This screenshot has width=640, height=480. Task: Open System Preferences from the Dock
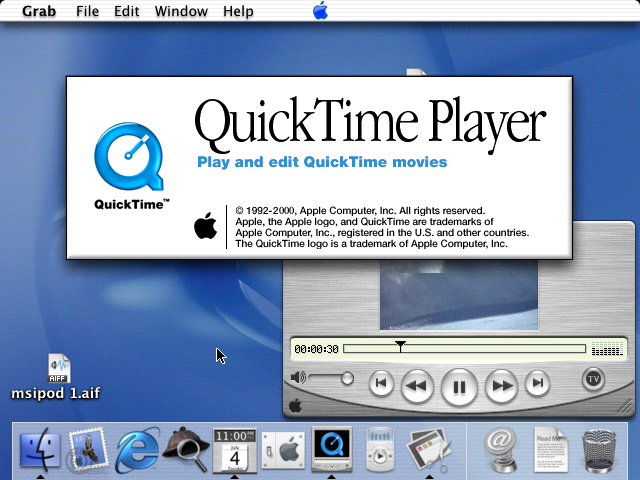[x=283, y=450]
